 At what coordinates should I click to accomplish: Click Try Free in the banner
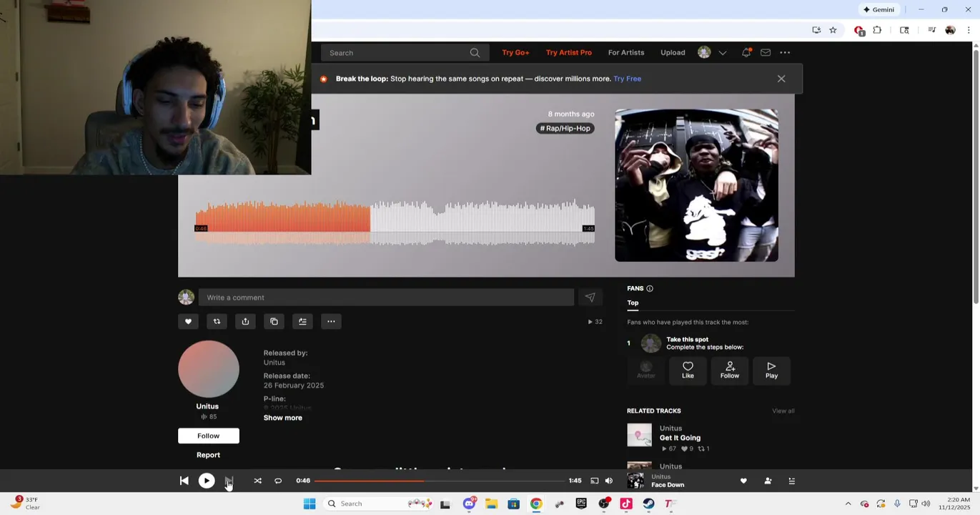tap(627, 79)
